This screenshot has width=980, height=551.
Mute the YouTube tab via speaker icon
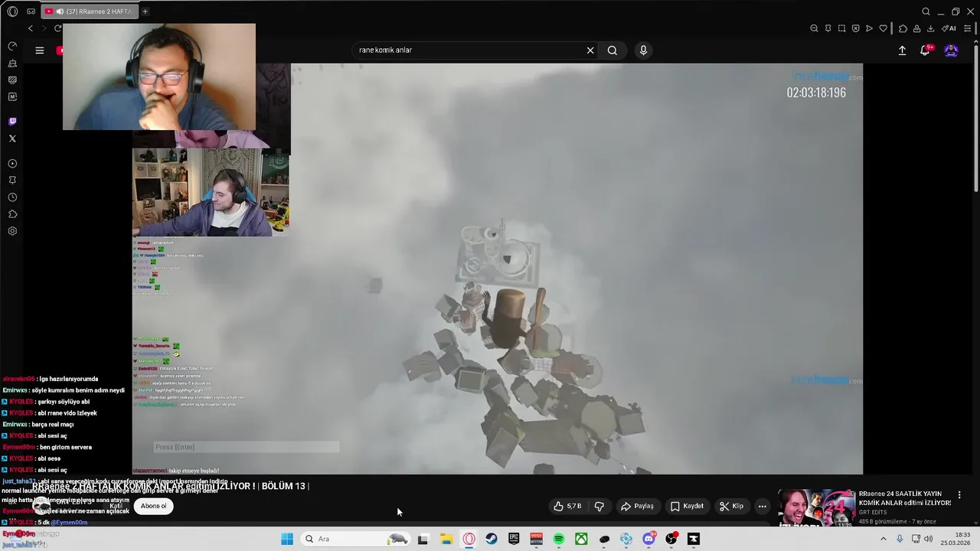tap(60, 11)
